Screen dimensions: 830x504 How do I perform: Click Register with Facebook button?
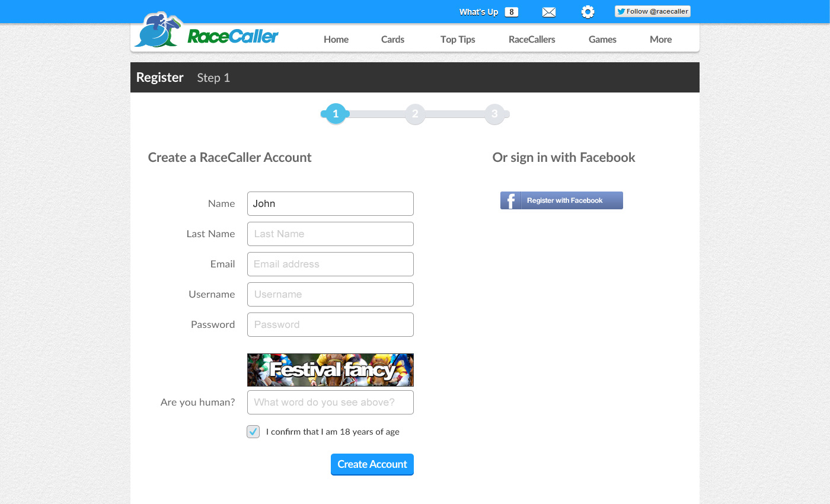click(x=561, y=200)
